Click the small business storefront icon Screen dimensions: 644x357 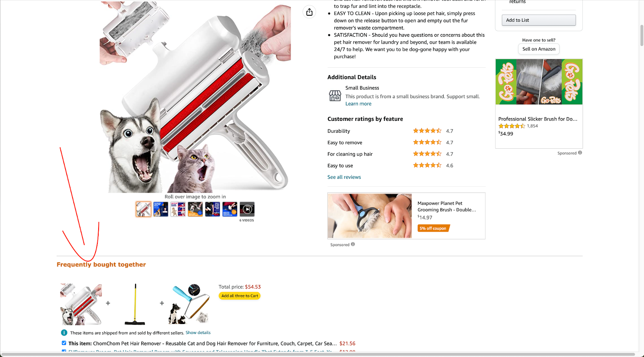[x=335, y=95]
